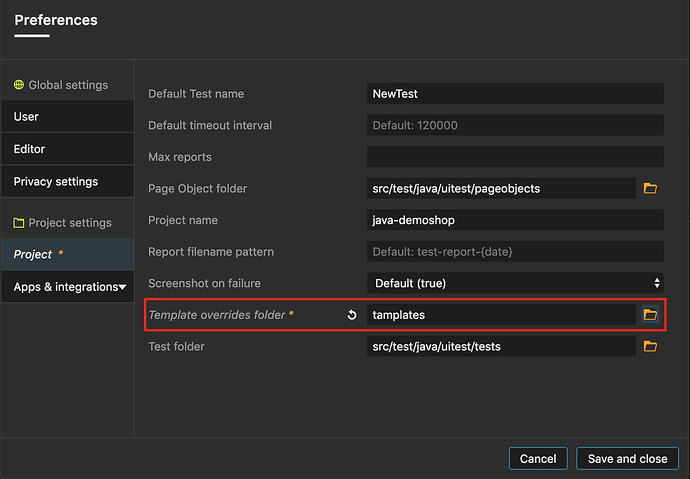
Task: Focus the Template overrides folder input
Action: tap(501, 315)
